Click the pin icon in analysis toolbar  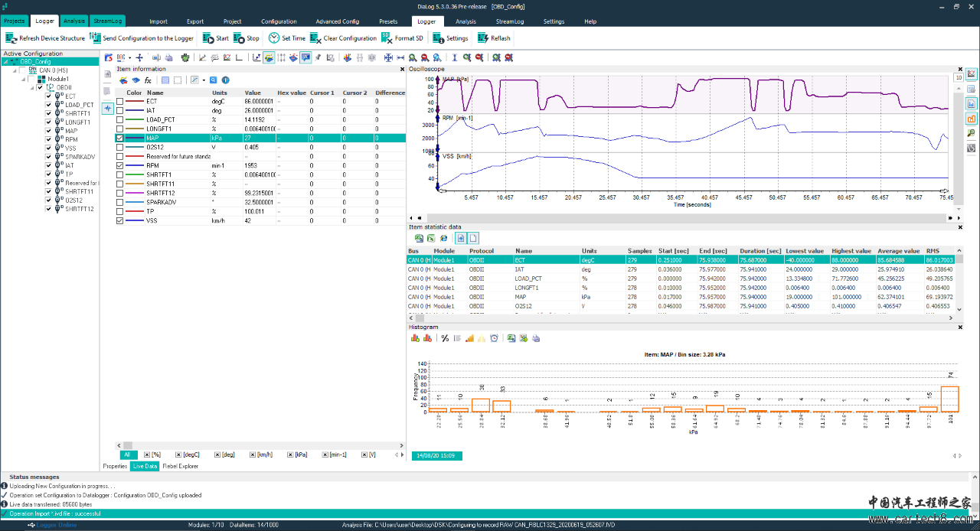(318, 57)
